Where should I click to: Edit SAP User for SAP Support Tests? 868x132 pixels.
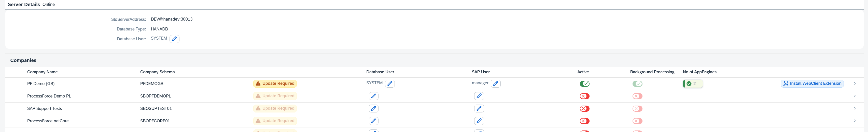(479, 108)
